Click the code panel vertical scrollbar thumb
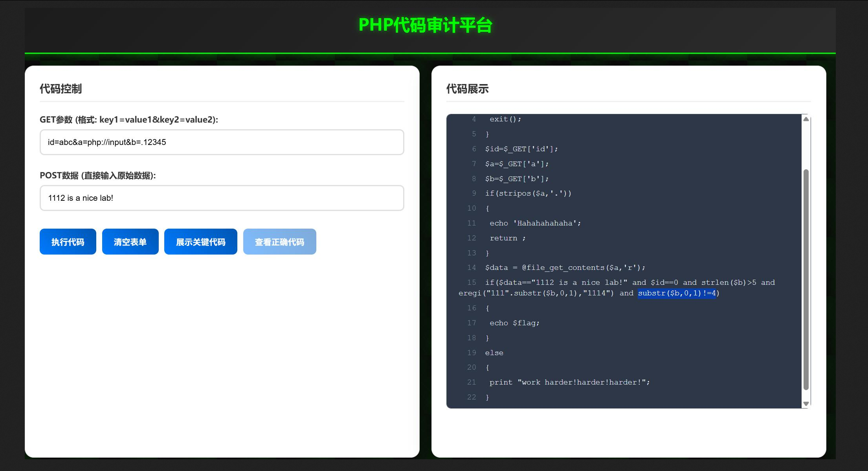 tap(806, 279)
